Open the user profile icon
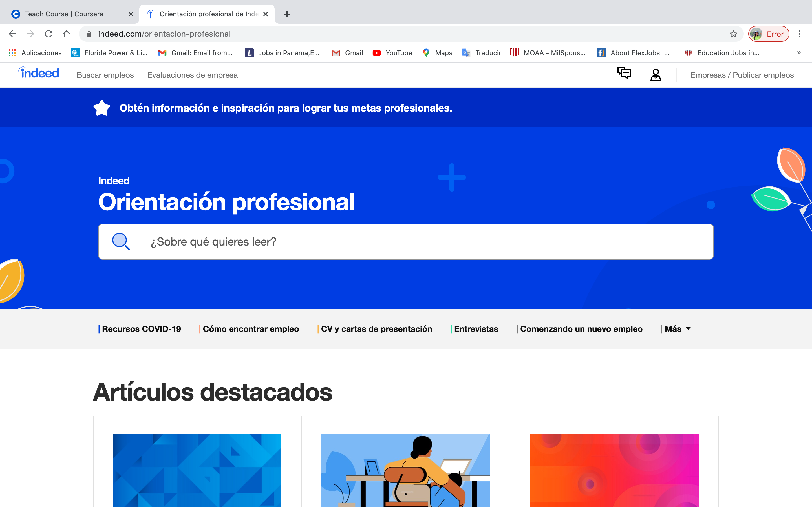The width and height of the screenshot is (812, 507). pos(655,75)
